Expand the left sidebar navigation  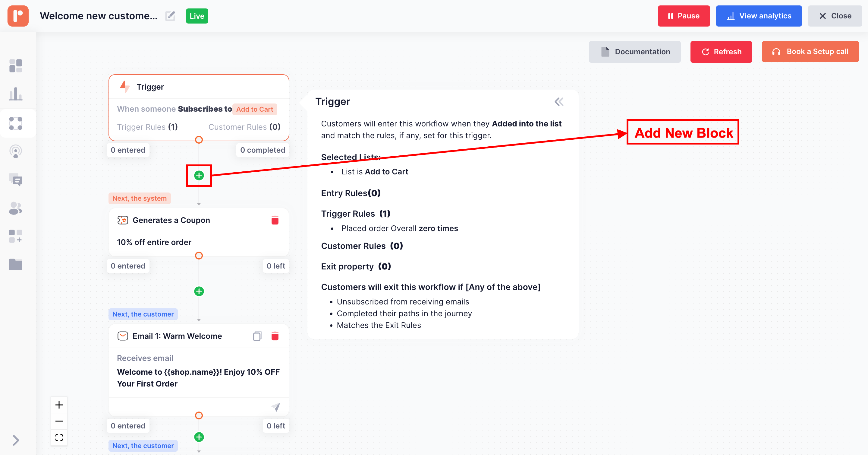[15, 440]
